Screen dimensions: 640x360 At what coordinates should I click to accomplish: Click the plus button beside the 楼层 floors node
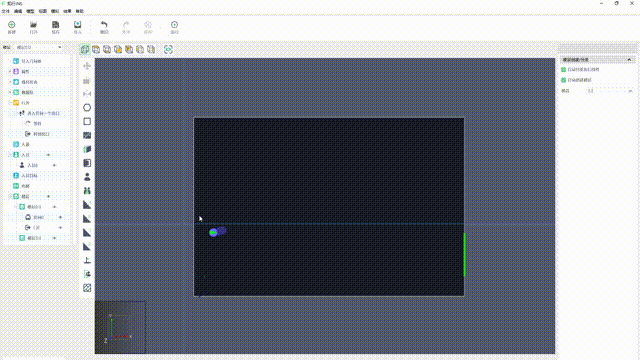point(48,196)
